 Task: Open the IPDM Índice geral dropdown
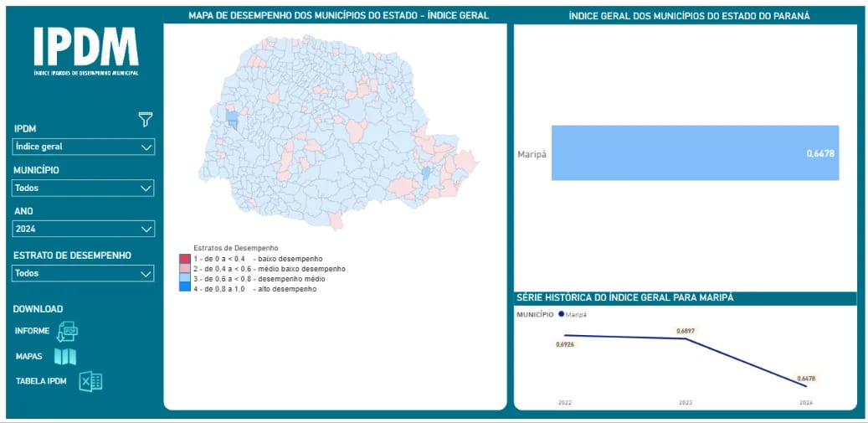click(x=84, y=147)
